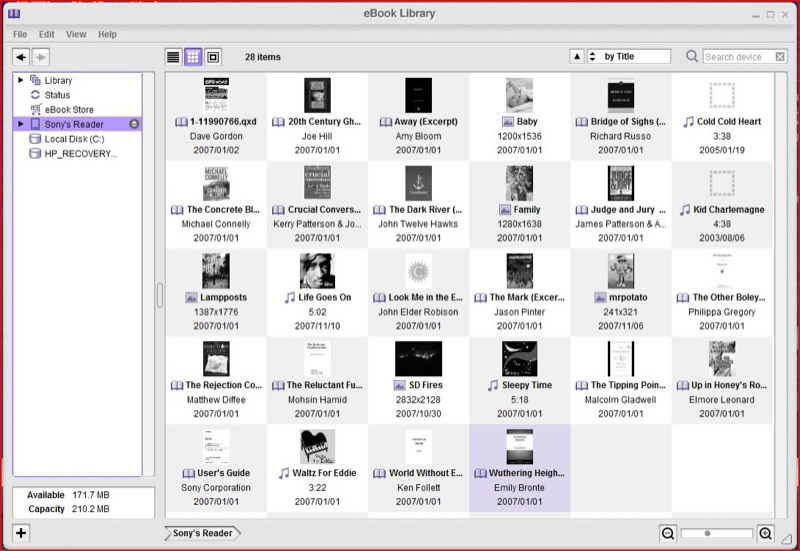
Task: Select The Mark (Excerpt) cover
Action: click(x=519, y=271)
